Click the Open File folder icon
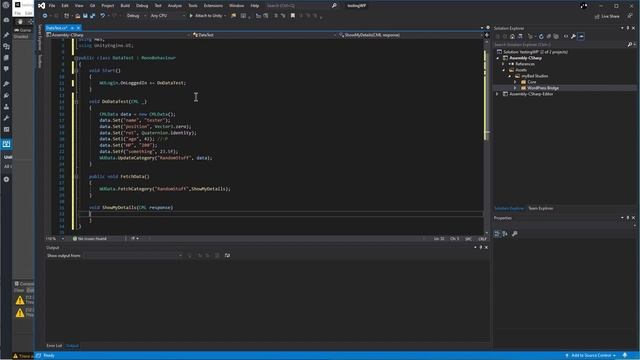This screenshot has width=640, height=360. pyautogui.click(x=78, y=16)
